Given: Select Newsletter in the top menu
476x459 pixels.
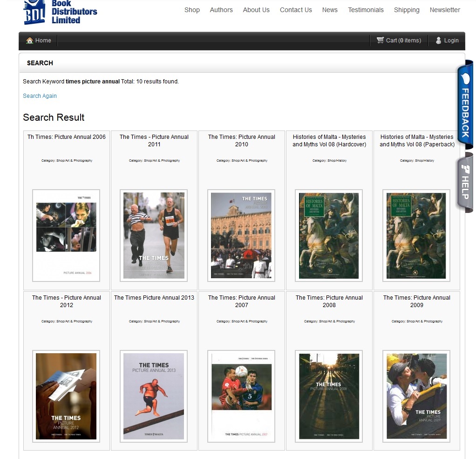Looking at the screenshot, I should (x=445, y=10).
